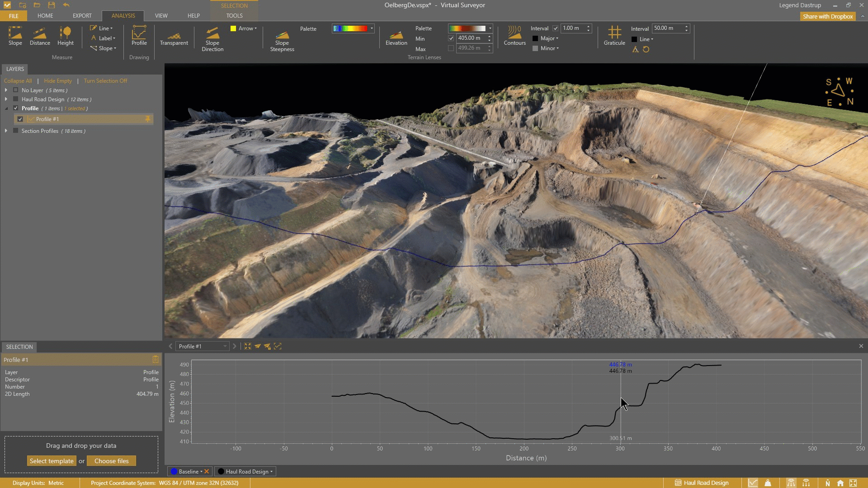The image size is (868, 488).
Task: Enable the elevation Max value checkbox
Action: (x=451, y=48)
